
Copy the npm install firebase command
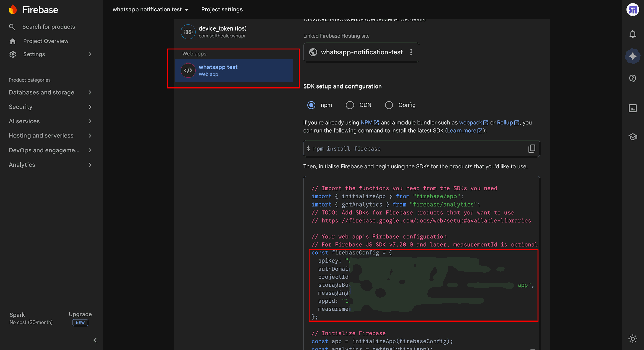pyautogui.click(x=532, y=149)
